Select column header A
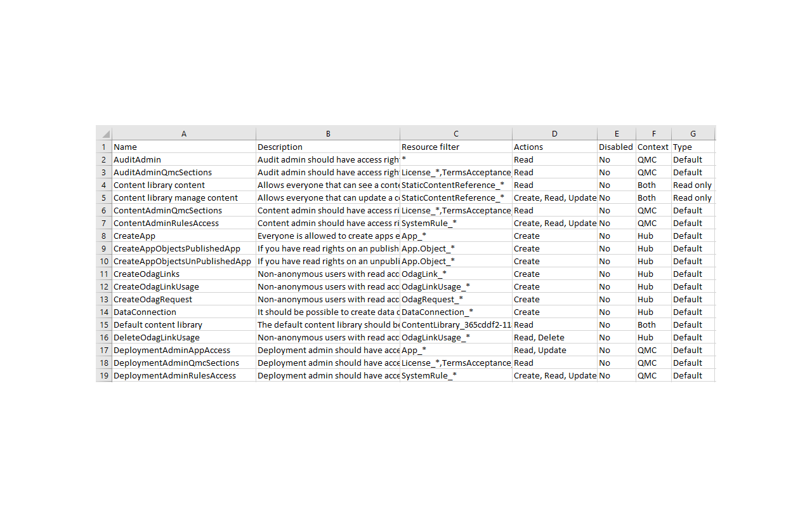812x508 pixels. click(184, 133)
